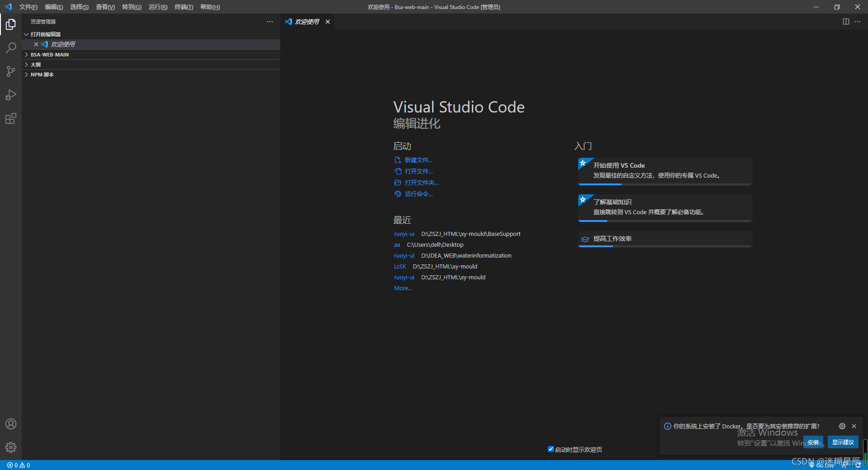Click progress bar under 了解基础知识

pos(665,221)
